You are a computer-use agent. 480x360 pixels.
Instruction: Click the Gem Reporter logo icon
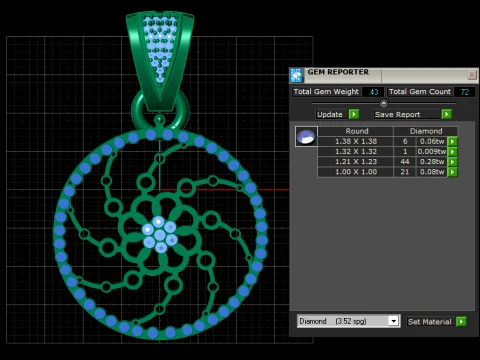coord(296,75)
